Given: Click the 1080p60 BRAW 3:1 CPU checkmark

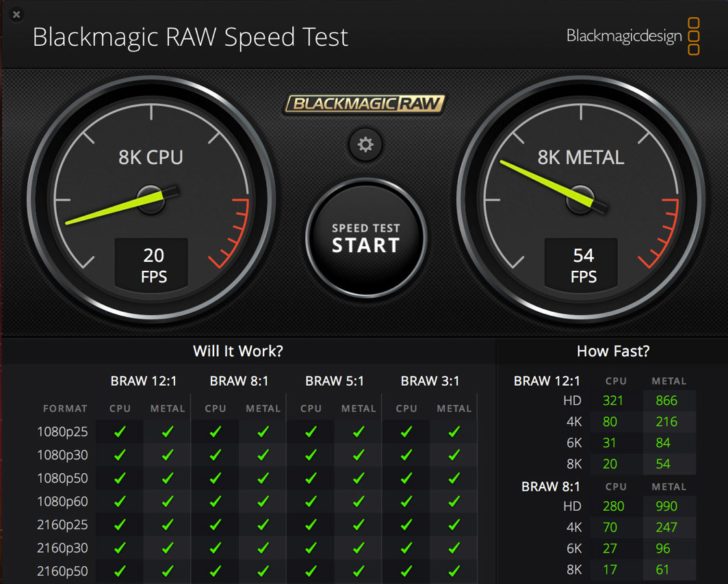Looking at the screenshot, I should point(406,501).
